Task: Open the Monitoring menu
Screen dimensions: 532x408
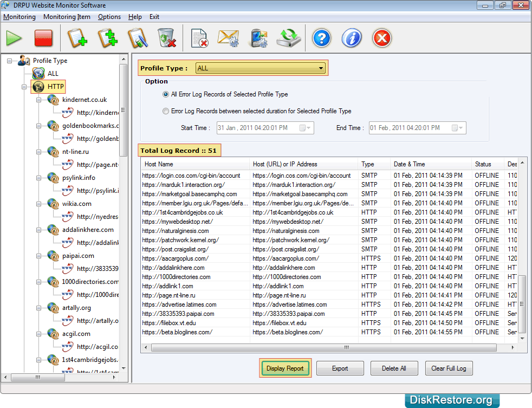Action: [x=20, y=17]
